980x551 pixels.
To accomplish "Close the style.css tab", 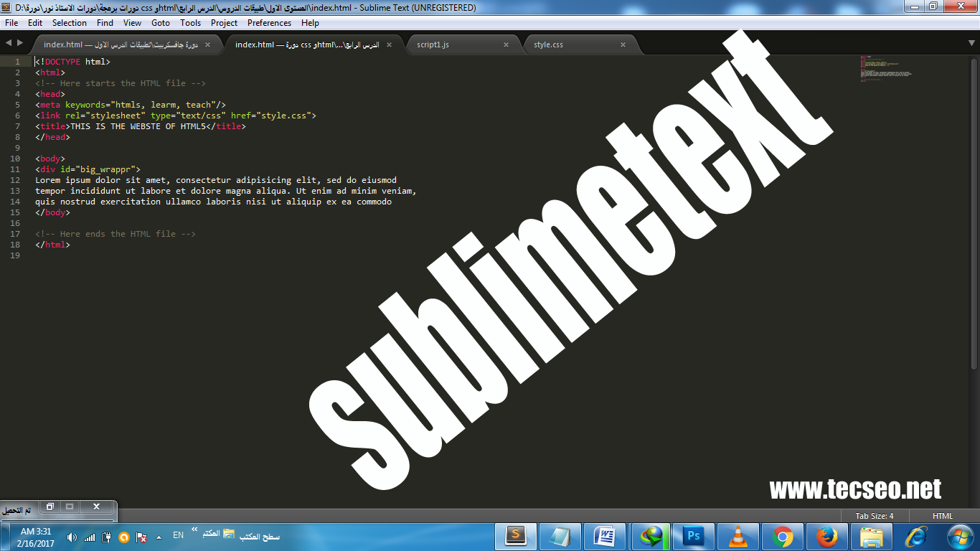I will pos(623,44).
